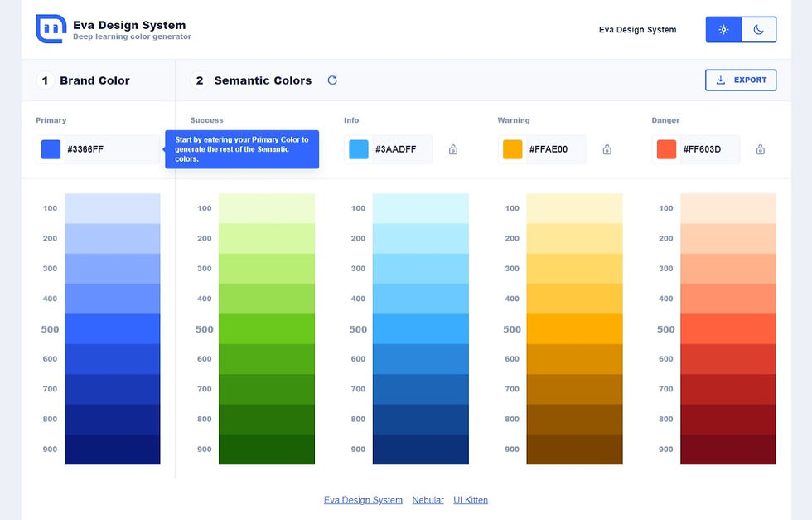Select the Danger 300 shade
The image size is (812, 520).
pyautogui.click(x=728, y=269)
